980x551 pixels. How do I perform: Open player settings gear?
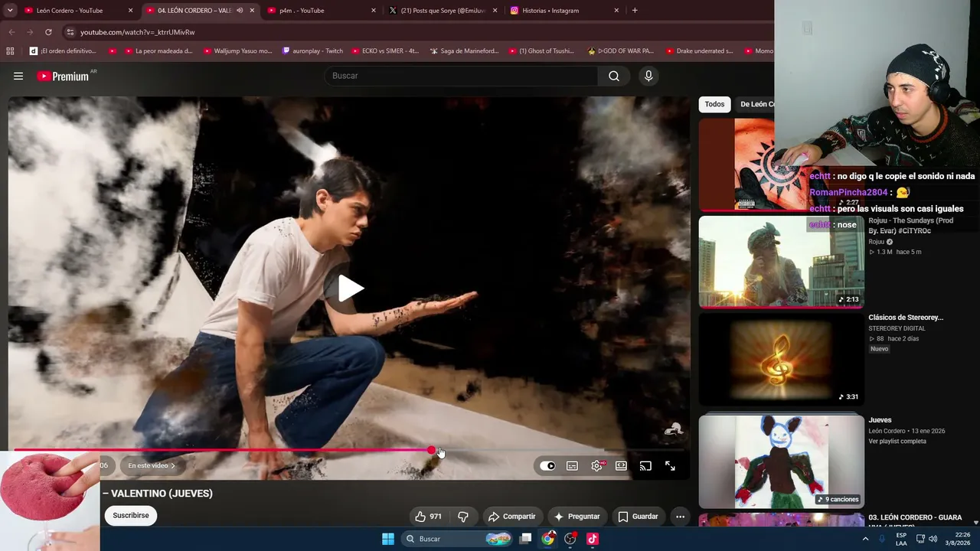point(596,465)
